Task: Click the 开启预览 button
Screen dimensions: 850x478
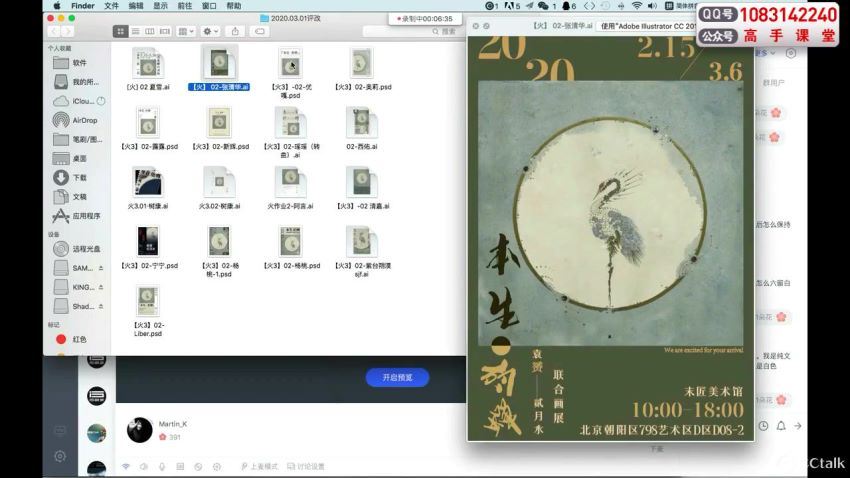Action: pyautogui.click(x=397, y=377)
